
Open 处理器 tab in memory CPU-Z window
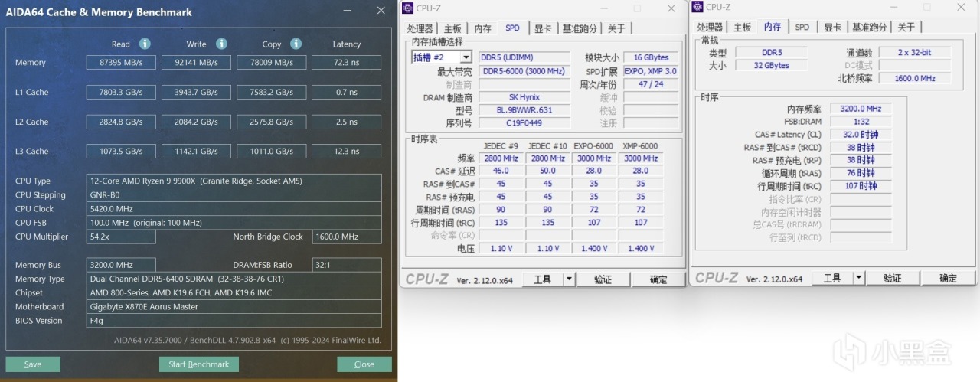[710, 28]
